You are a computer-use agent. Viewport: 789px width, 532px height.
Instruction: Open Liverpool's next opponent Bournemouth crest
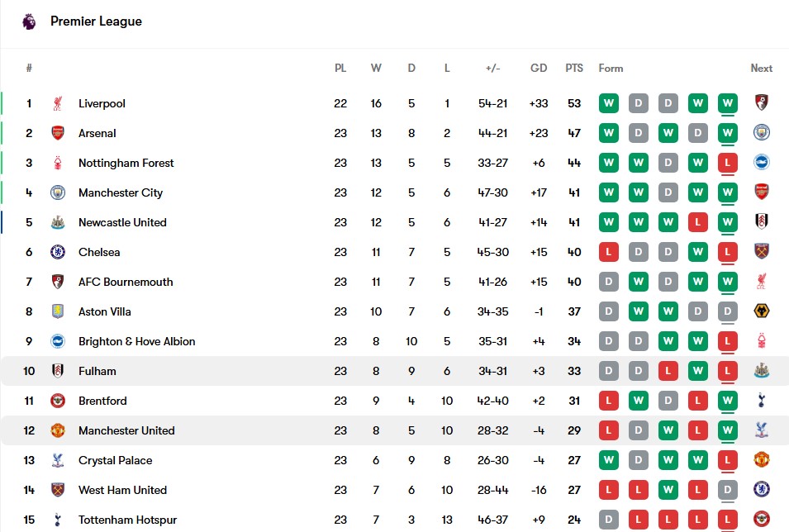coord(762,102)
